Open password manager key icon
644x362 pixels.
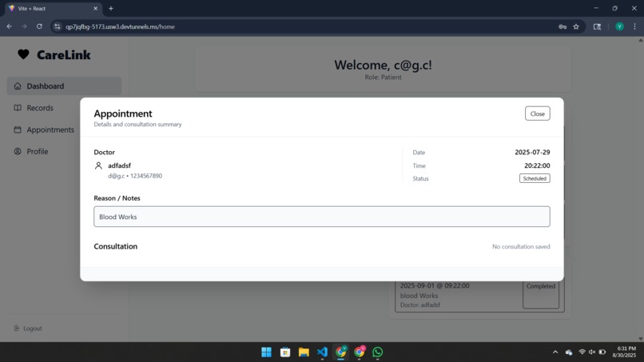click(563, 26)
